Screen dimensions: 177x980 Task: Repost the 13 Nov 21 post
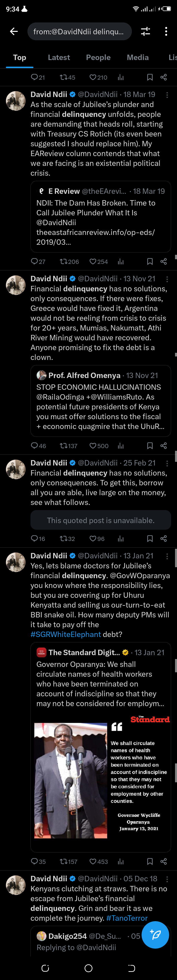point(64,445)
